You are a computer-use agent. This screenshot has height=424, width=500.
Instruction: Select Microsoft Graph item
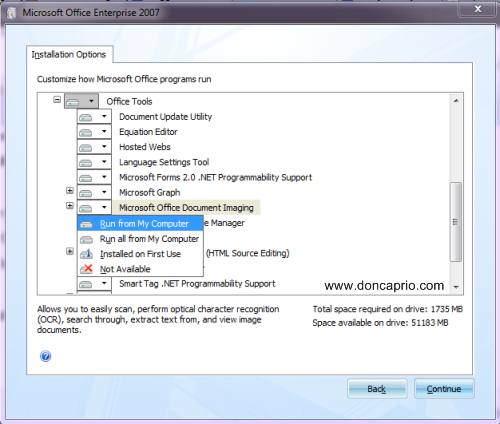pyautogui.click(x=150, y=193)
